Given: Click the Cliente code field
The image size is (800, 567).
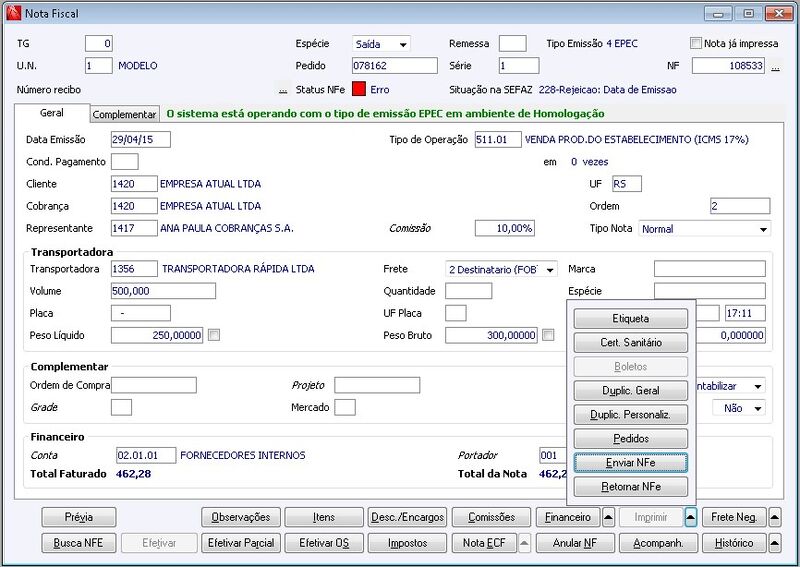Looking at the screenshot, I should 134,184.
